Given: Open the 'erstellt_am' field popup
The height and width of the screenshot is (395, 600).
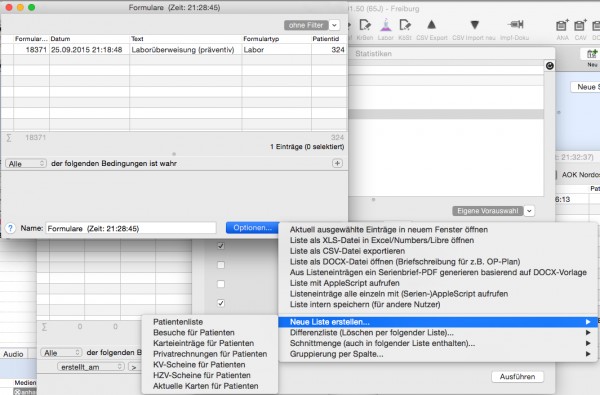Looking at the screenshot, I should 91,367.
